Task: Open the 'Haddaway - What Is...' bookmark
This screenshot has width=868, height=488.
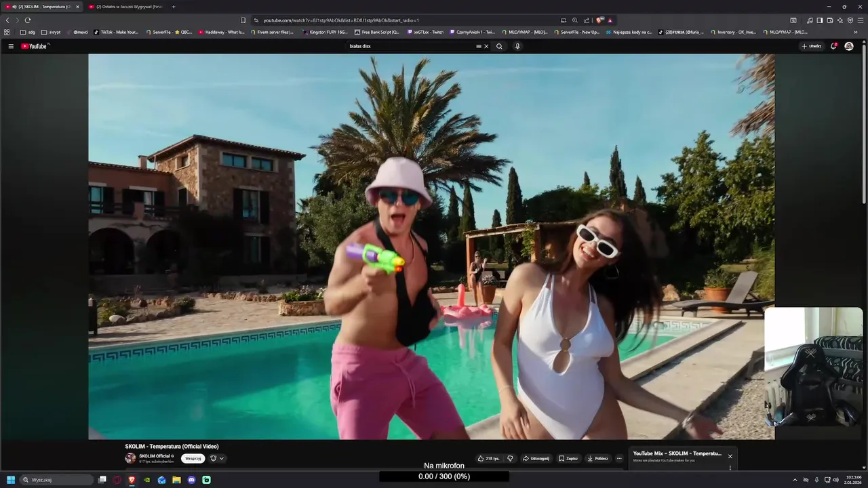Action: pos(221,32)
